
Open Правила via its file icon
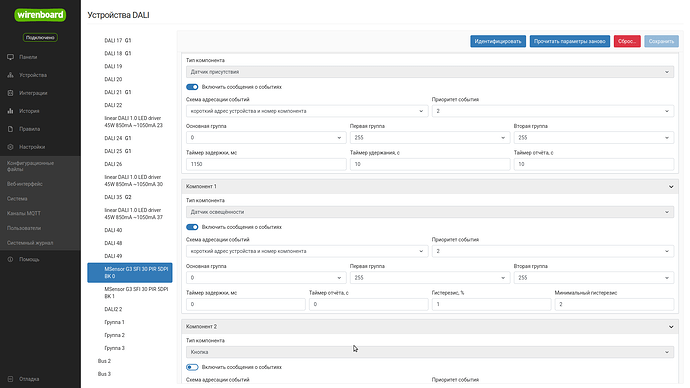point(11,129)
